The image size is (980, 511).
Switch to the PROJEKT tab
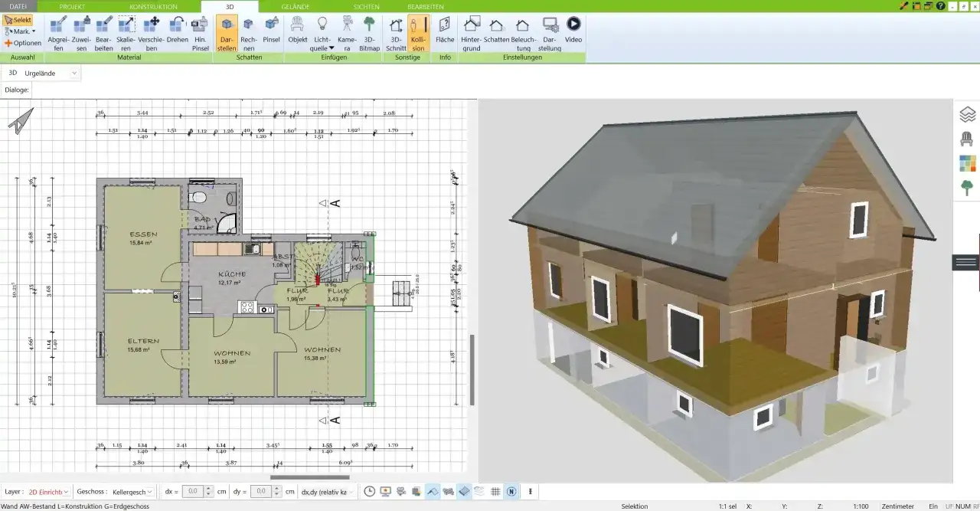72,6
